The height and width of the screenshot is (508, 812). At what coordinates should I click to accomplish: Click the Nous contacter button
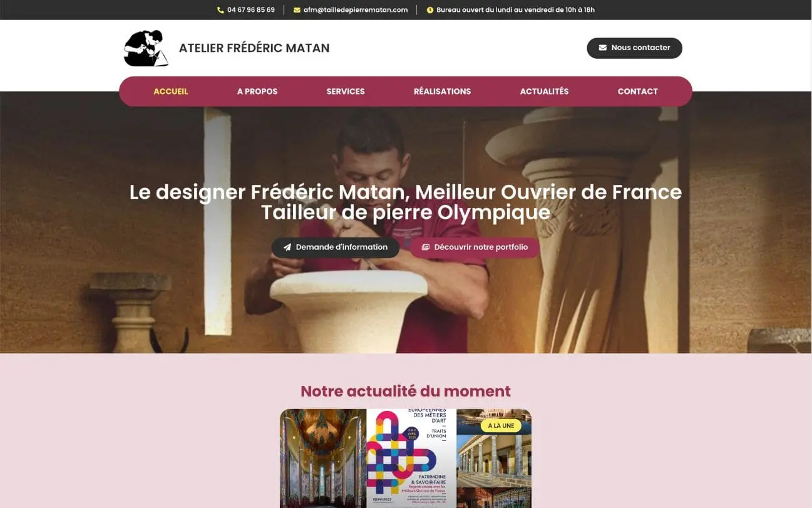coord(634,48)
